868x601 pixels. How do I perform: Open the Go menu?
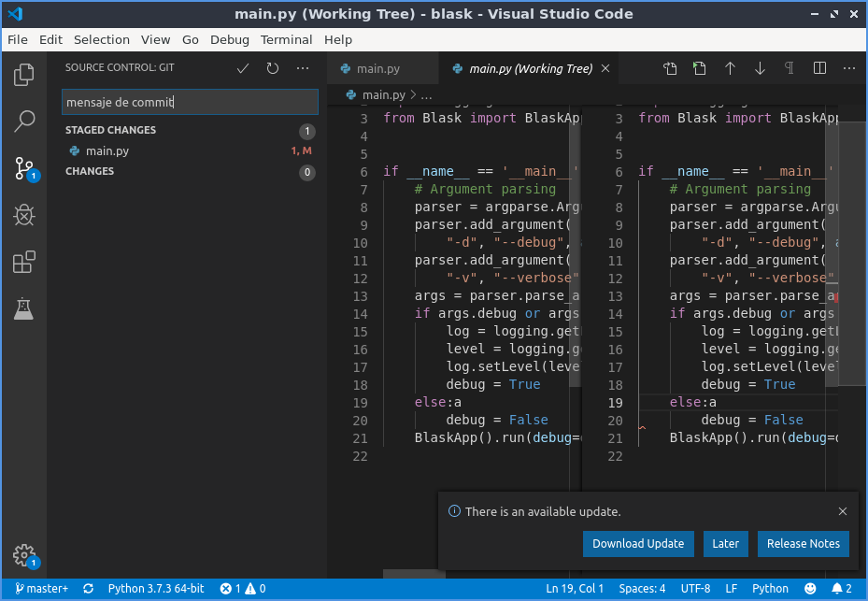pos(190,40)
